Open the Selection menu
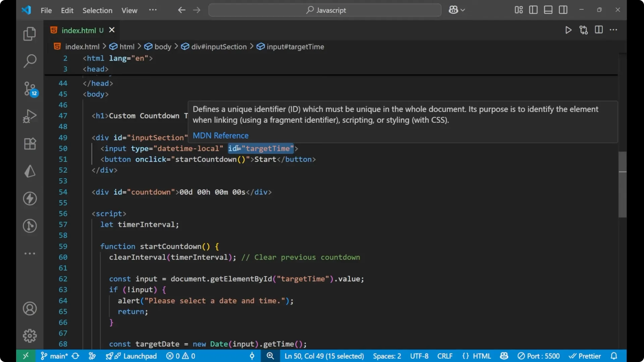Image resolution: width=644 pixels, height=362 pixels. click(97, 10)
